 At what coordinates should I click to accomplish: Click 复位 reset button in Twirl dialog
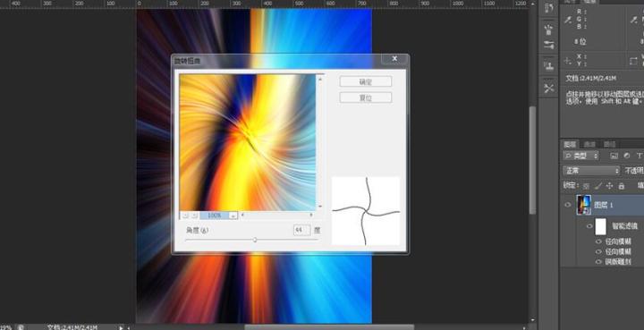[x=366, y=97]
